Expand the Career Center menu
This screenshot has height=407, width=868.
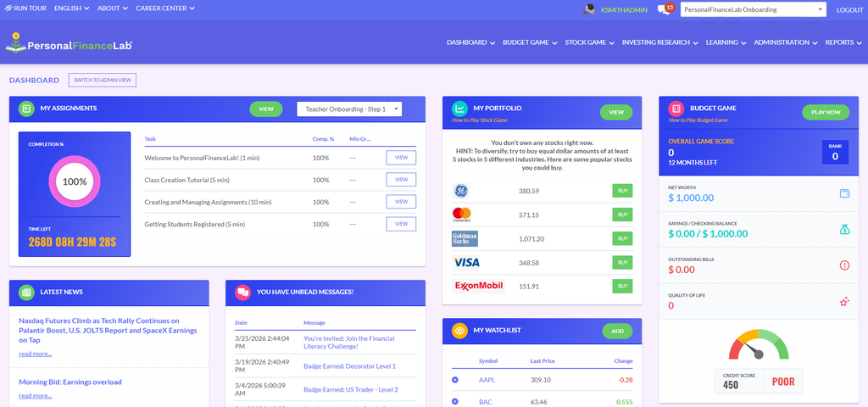tap(165, 8)
